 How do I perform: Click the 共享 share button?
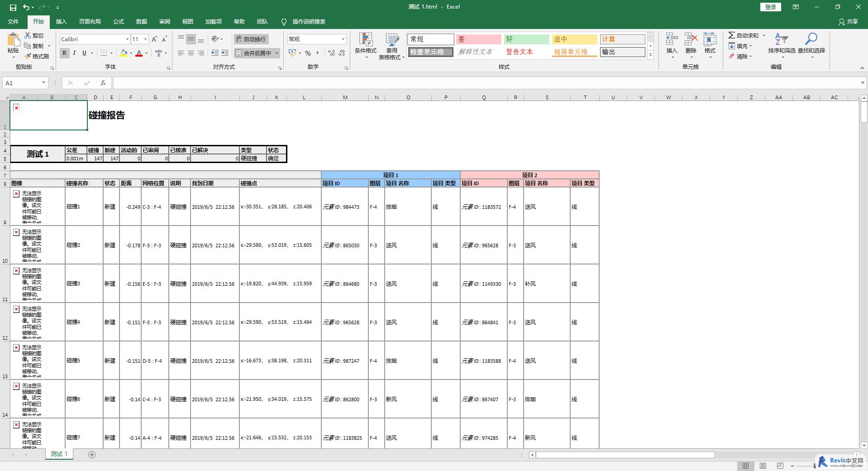848,22
